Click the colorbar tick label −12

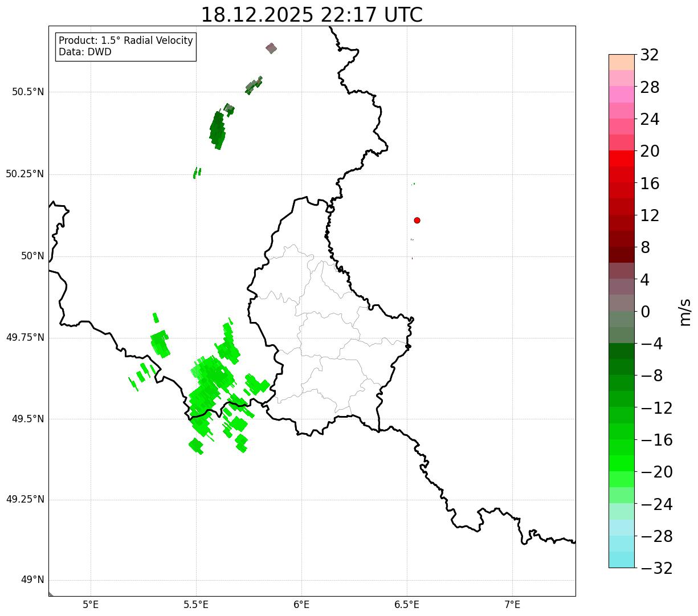656,407
